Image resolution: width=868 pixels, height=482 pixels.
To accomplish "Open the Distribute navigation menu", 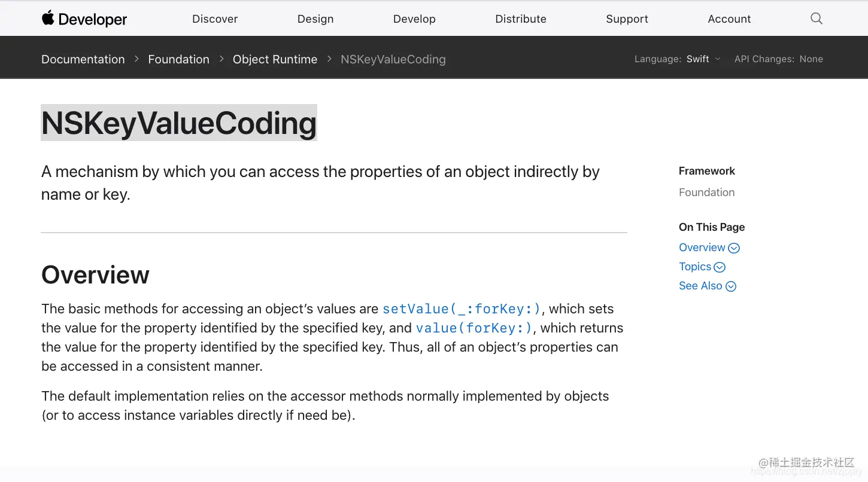I will (520, 19).
